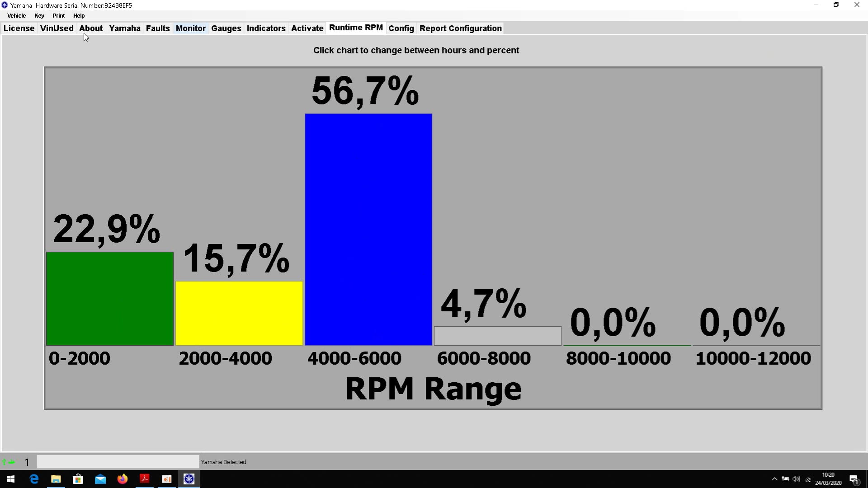Click the gray 6000-8000 RPM bar

tap(498, 336)
